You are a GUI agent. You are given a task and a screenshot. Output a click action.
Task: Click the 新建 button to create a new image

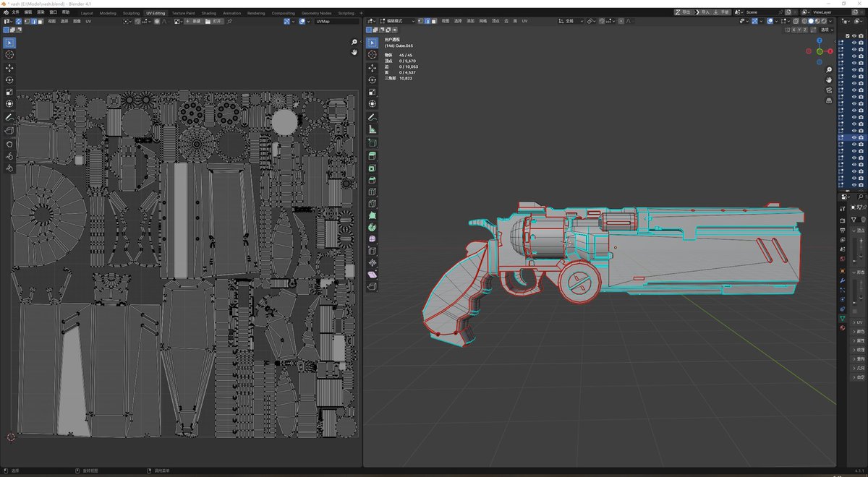193,21
